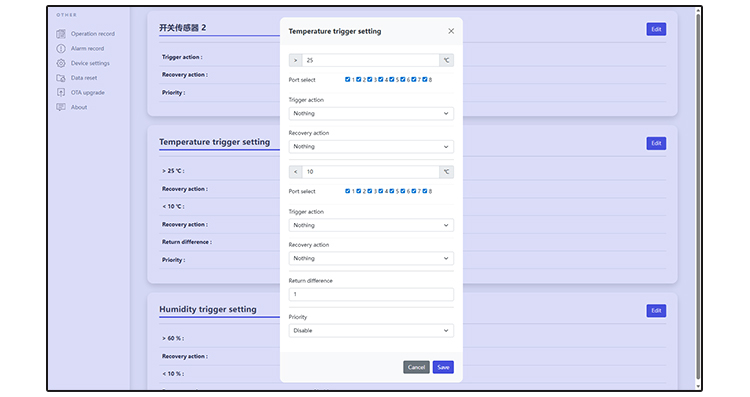
Task: Open the Alarm record page
Action: tap(87, 49)
